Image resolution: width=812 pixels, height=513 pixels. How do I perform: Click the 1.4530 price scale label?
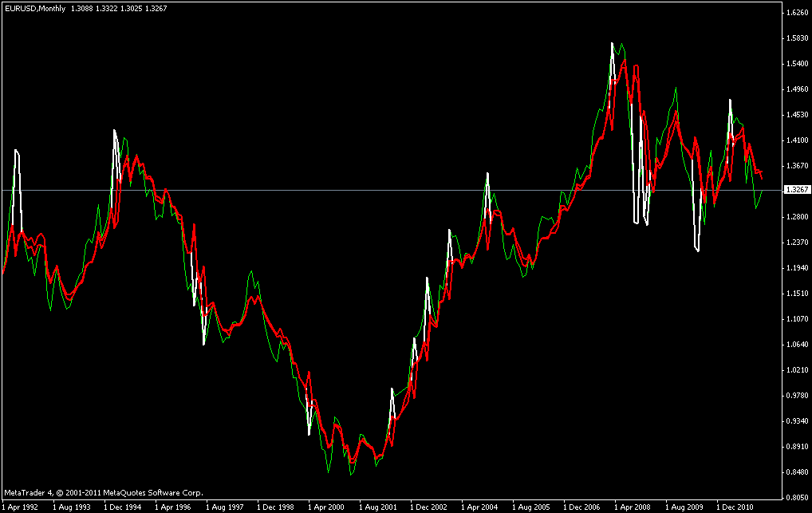(x=797, y=115)
